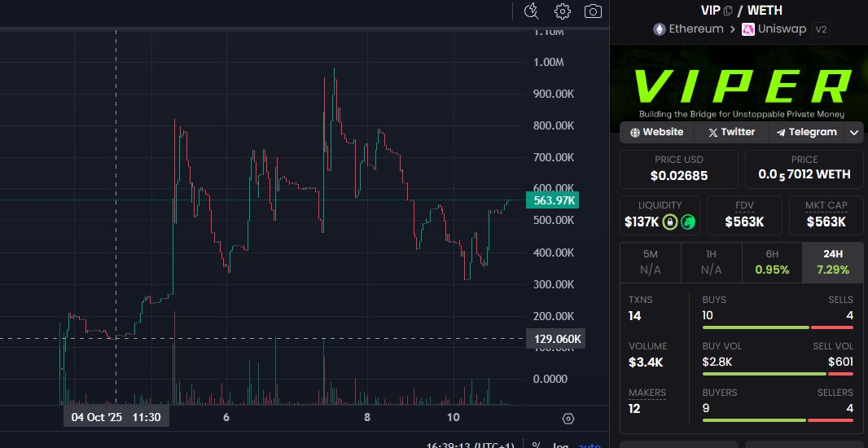
Task: Take a chart snapshot with camera icon
Action: 593,11
